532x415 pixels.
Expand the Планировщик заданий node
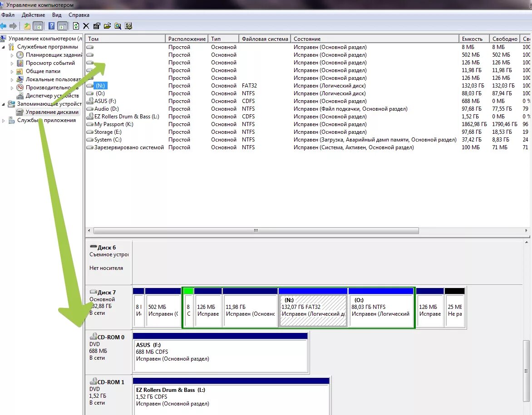point(12,55)
